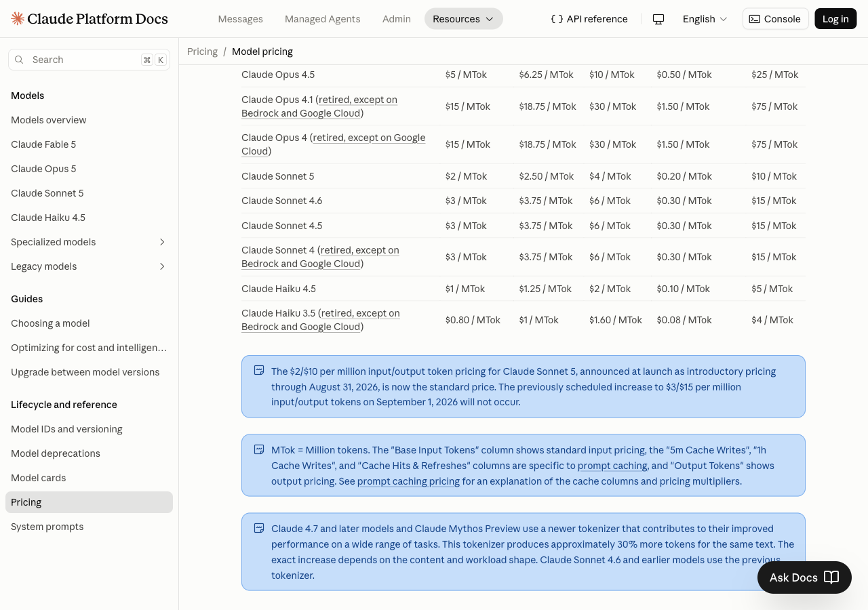Click the Claude Opus 4.5 row name

pyautogui.click(x=278, y=75)
